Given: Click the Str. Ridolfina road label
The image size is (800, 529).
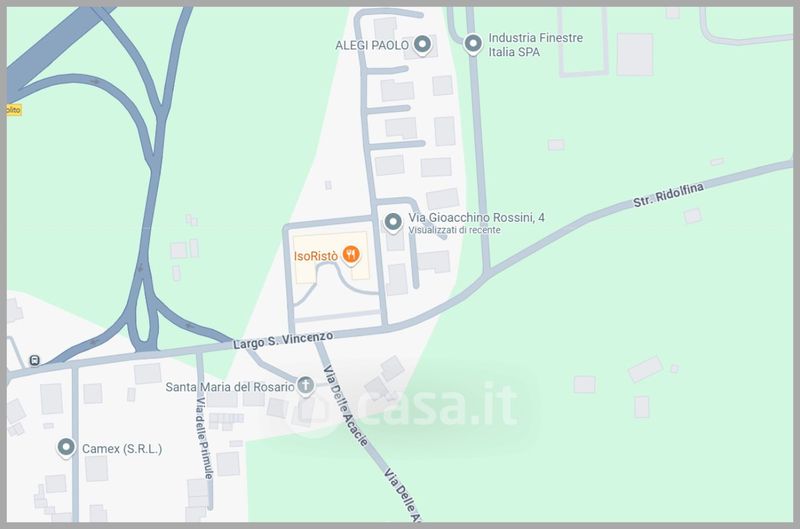Looking at the screenshot, I should [669, 195].
